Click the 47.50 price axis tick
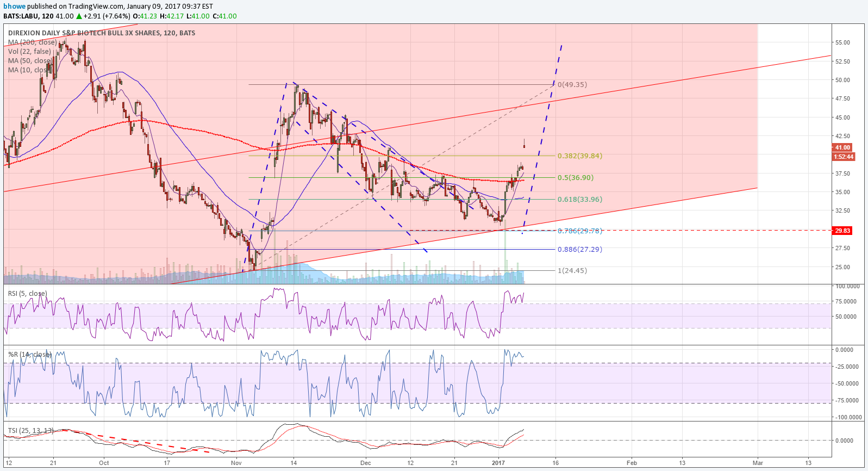868x471 pixels. 842,98
